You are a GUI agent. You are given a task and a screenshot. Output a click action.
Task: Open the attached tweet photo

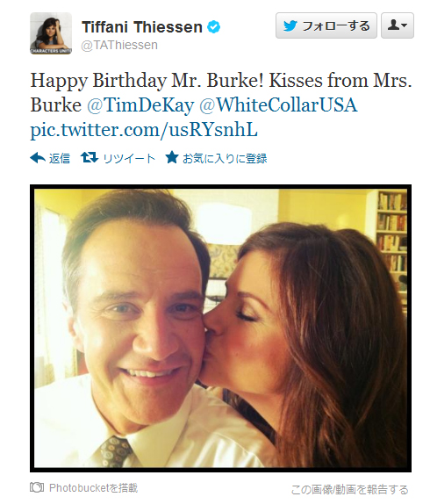point(220,328)
